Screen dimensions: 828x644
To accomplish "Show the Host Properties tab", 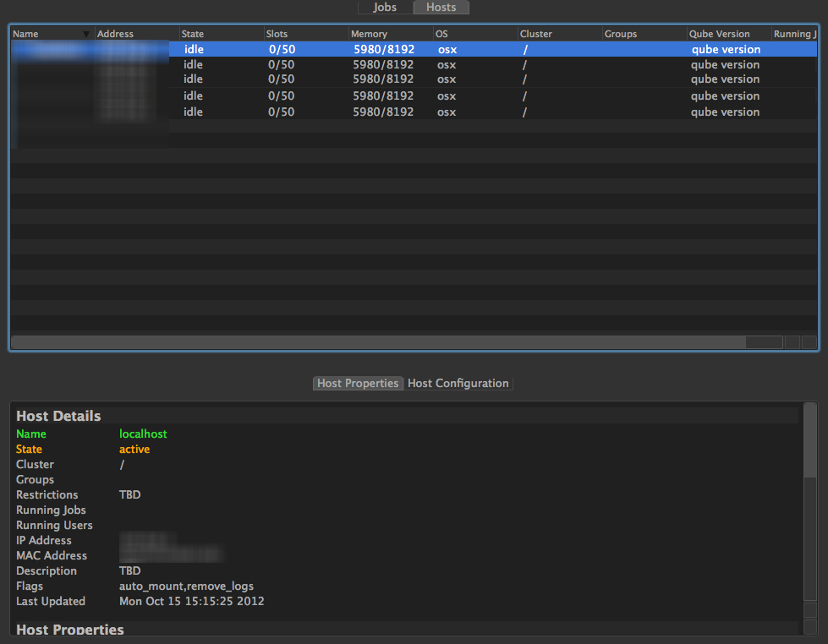I will (358, 384).
